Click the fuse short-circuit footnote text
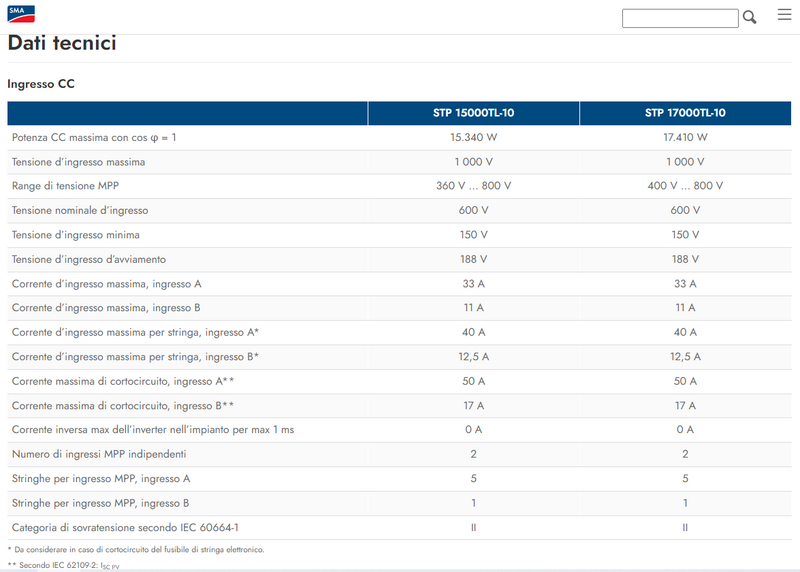This screenshot has width=800, height=572. tap(135, 550)
